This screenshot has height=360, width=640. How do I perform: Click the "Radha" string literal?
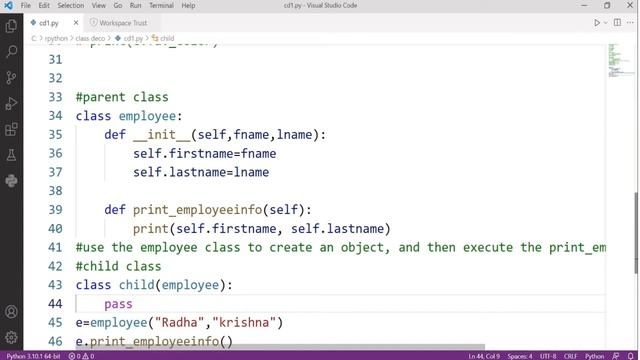pyautogui.click(x=179, y=322)
